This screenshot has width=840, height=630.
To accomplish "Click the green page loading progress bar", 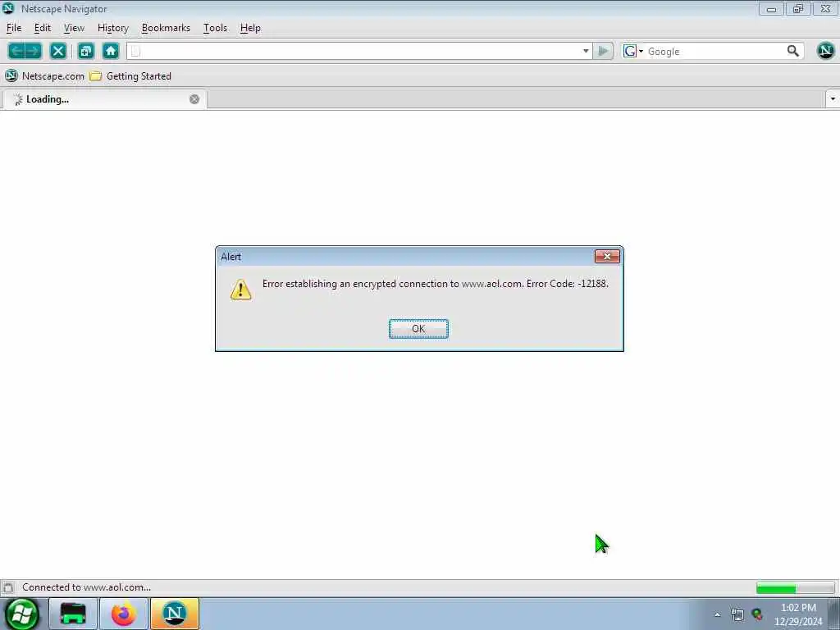I will click(795, 589).
